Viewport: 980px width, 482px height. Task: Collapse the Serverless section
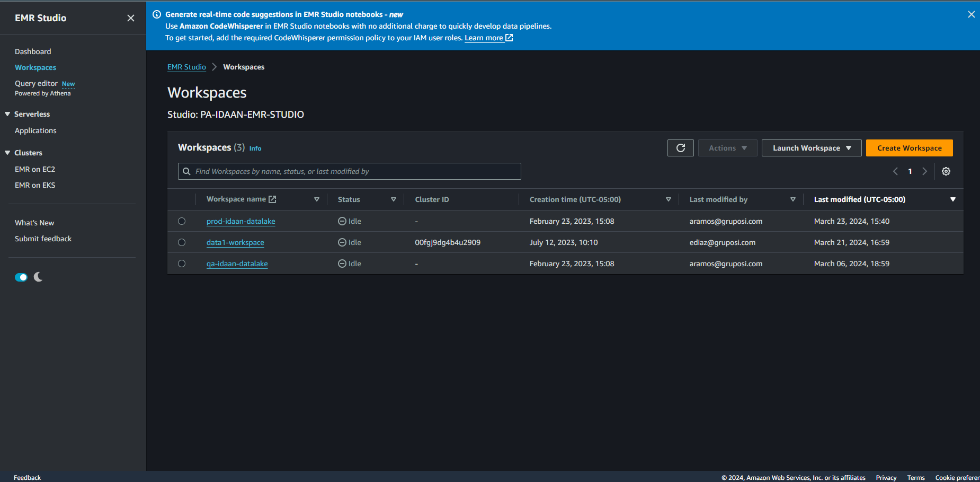tap(7, 114)
